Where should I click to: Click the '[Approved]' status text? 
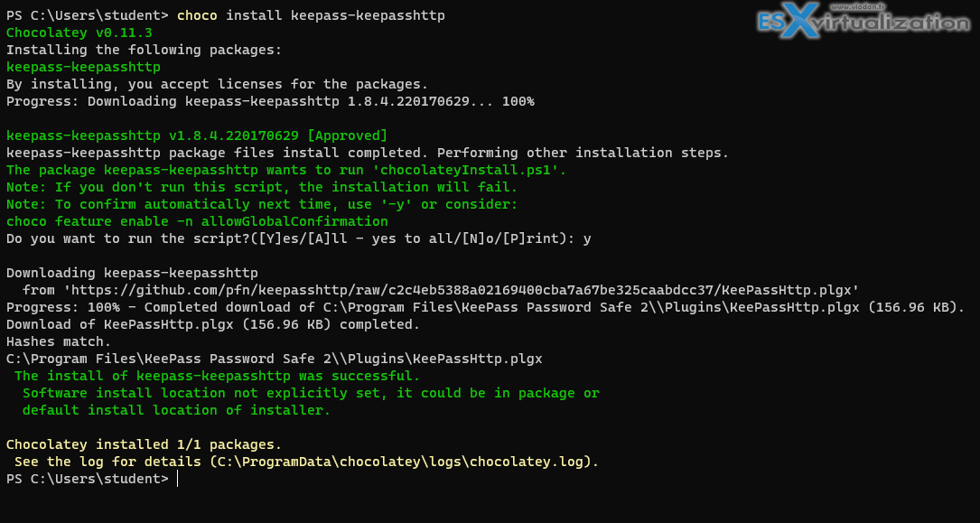click(347, 135)
